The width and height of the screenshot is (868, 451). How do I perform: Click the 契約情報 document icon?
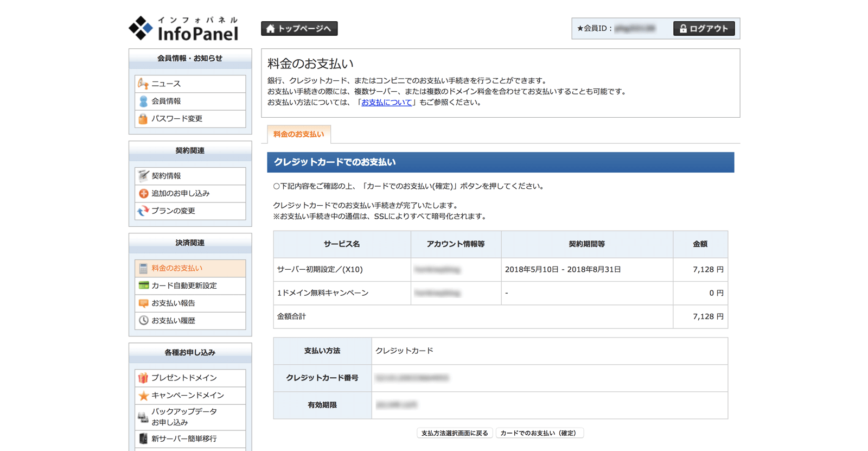pyautogui.click(x=143, y=176)
